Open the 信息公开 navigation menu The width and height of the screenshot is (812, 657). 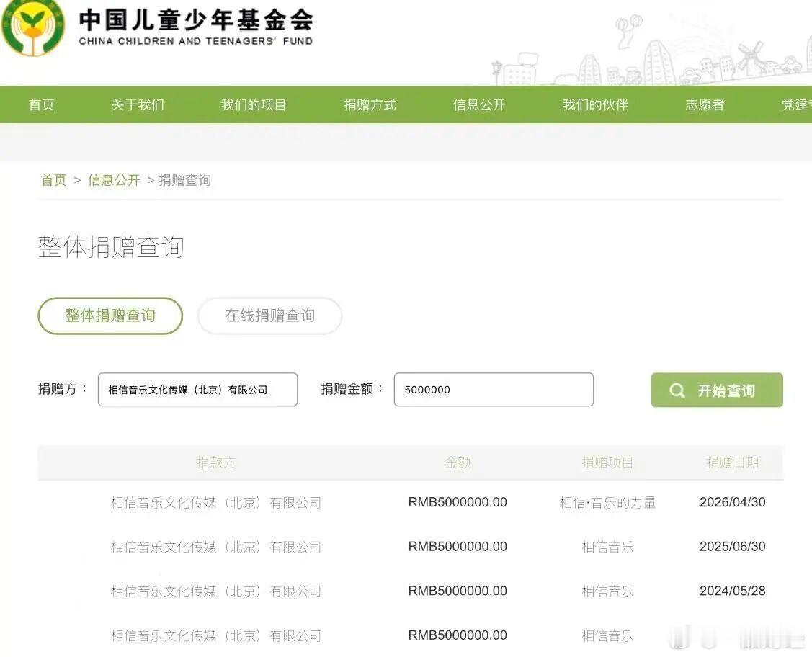tap(479, 104)
